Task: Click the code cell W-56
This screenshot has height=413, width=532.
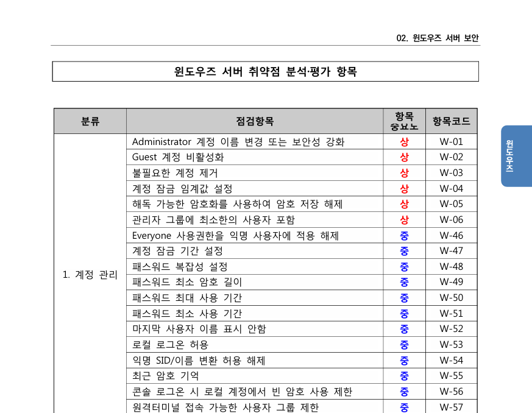Action: [x=451, y=392]
